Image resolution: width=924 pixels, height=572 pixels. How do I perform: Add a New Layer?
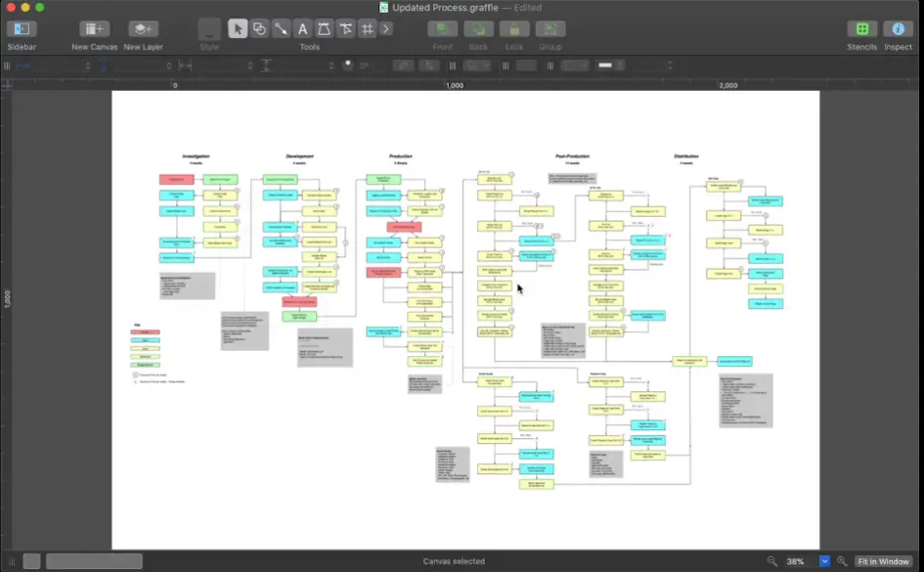[x=143, y=29]
